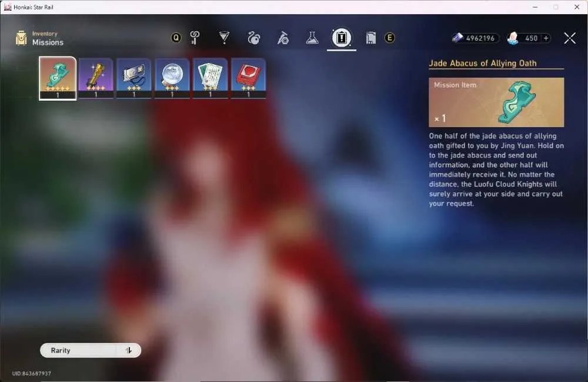The width and height of the screenshot is (588, 382).
Task: Select the crystal ball mission item
Action: pyautogui.click(x=172, y=78)
